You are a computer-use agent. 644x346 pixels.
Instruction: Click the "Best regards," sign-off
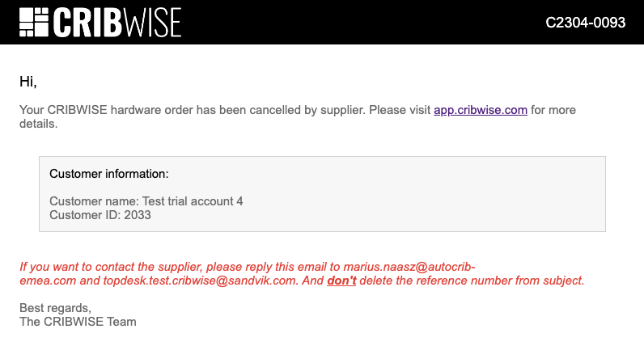tap(55, 308)
